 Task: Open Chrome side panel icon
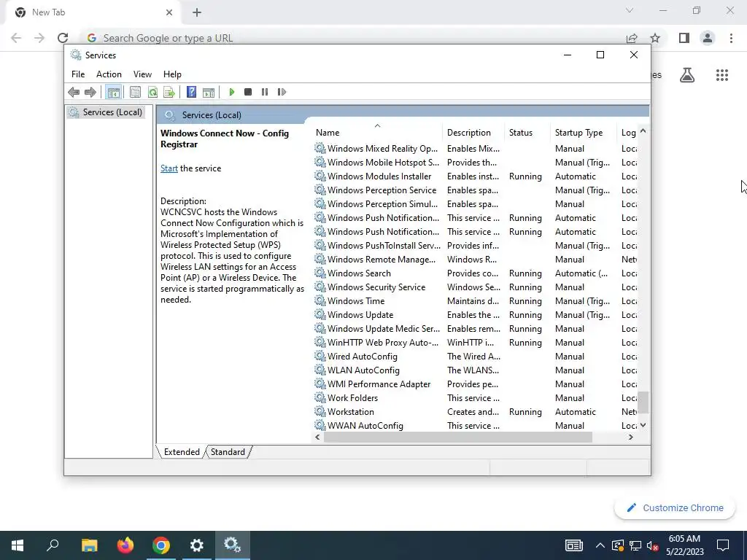[684, 38]
